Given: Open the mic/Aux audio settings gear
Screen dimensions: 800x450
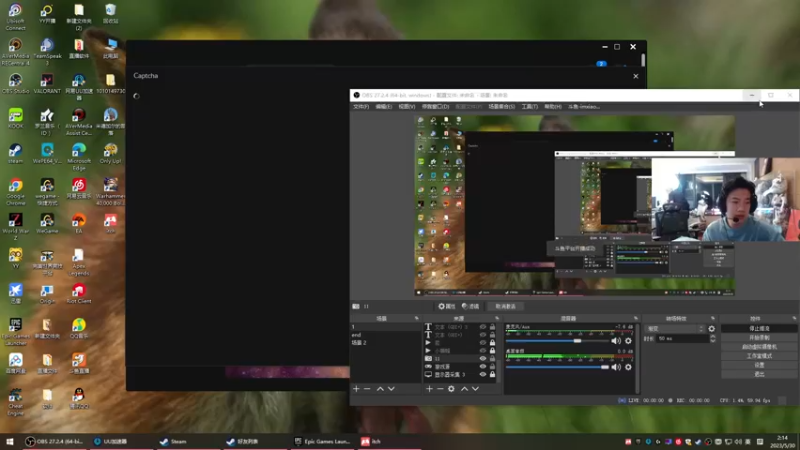Looking at the screenshot, I should 628,341.
